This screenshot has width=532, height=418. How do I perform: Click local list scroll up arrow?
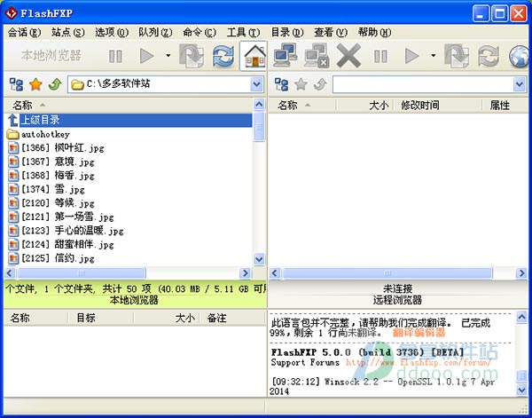point(259,104)
